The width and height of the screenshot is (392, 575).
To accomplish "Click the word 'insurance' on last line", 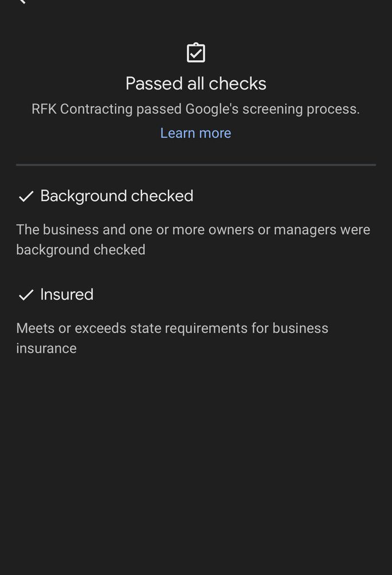I will pyautogui.click(x=46, y=348).
